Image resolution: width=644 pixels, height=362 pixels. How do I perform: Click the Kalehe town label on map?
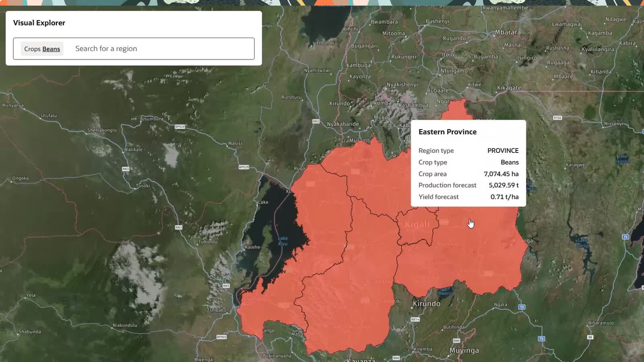tap(252, 247)
